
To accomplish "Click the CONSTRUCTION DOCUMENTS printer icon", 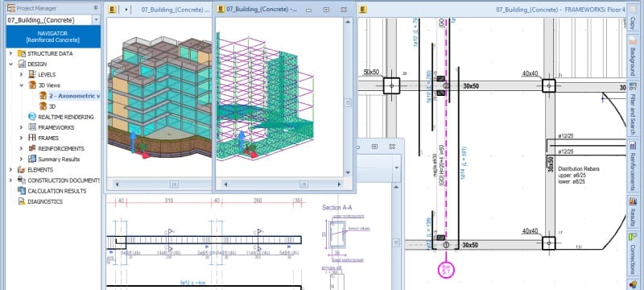I will point(22,180).
